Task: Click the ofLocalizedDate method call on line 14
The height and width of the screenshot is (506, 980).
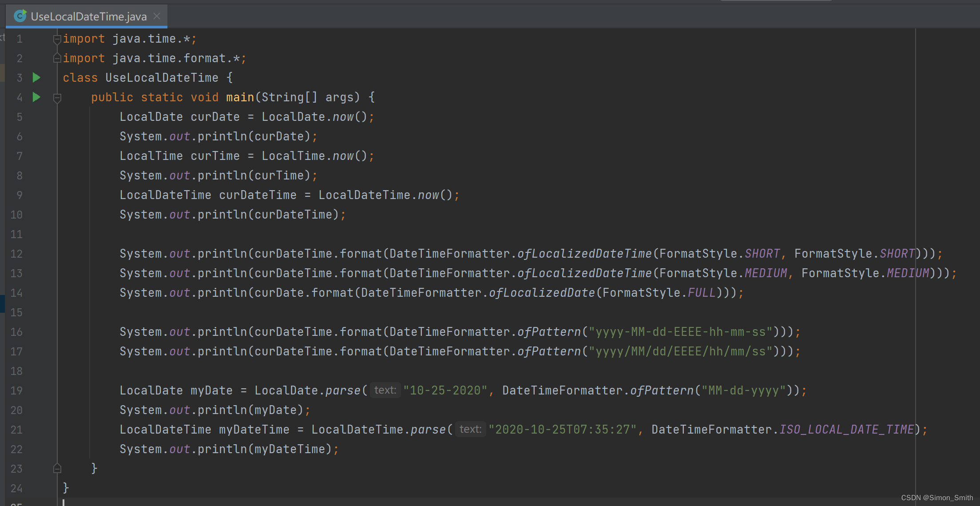Action: [x=542, y=293]
